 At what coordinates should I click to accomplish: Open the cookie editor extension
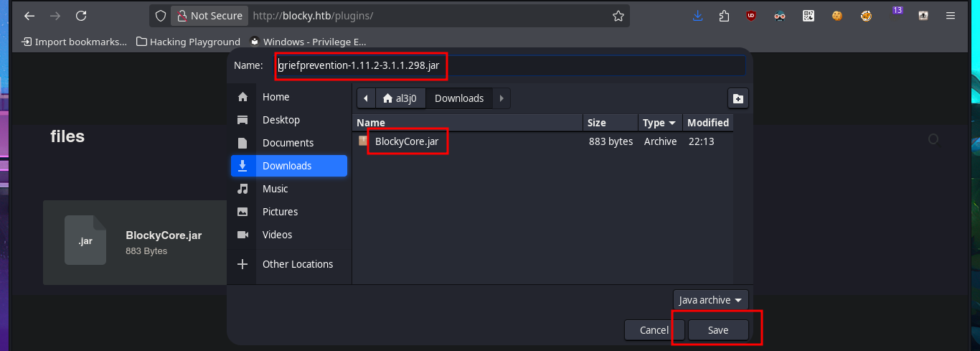(837, 16)
